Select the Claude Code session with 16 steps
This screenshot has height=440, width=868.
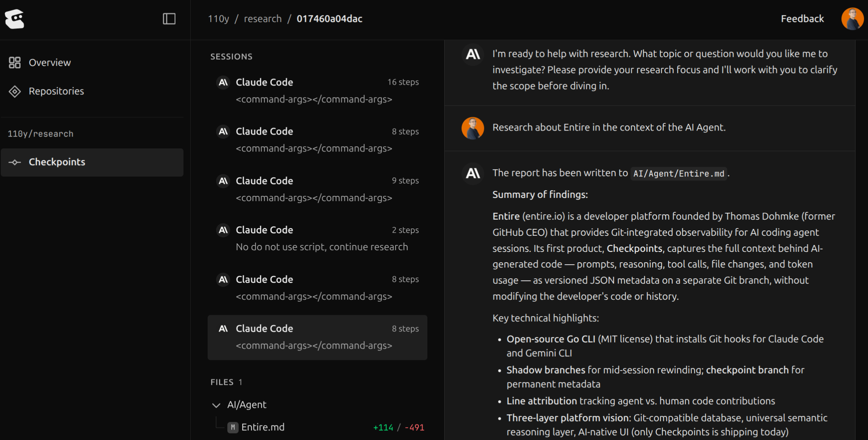click(x=317, y=91)
